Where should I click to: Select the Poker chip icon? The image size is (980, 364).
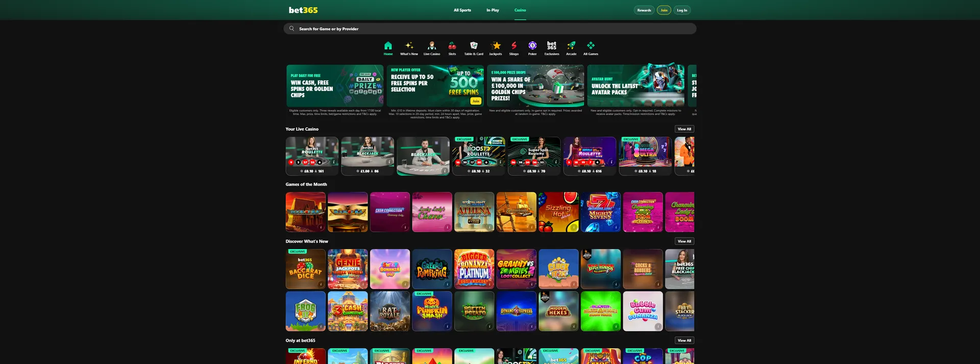click(x=532, y=45)
